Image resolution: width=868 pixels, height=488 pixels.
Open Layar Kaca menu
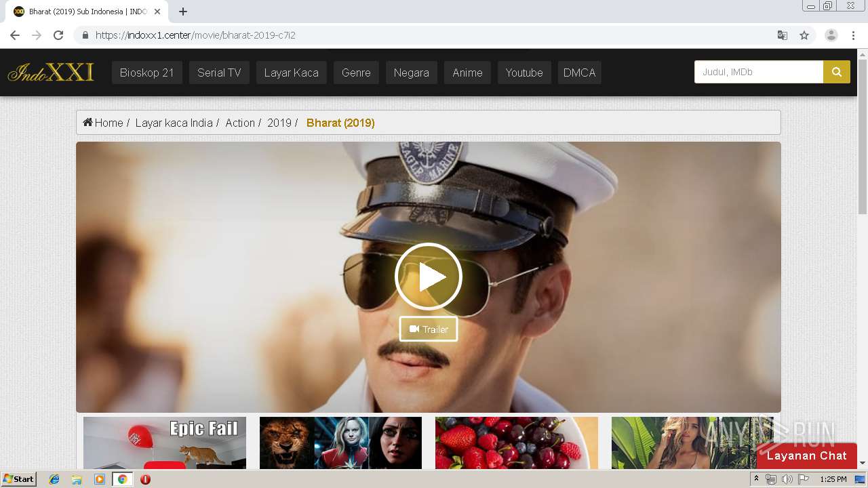[x=292, y=73]
